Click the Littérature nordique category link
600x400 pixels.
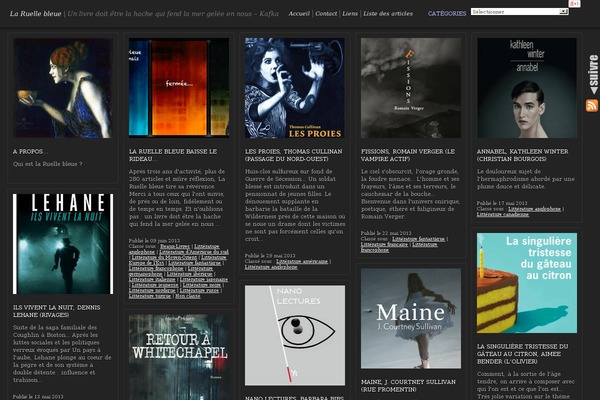[152, 291]
